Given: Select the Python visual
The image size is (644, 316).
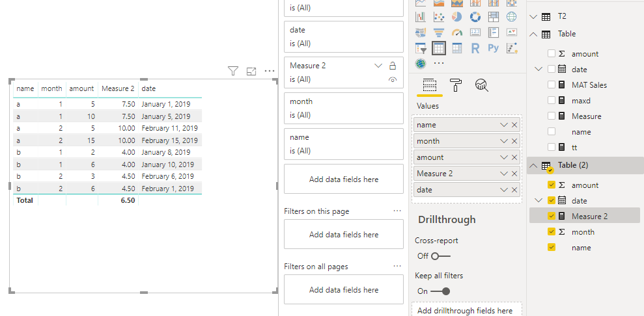Looking at the screenshot, I should coord(494,48).
